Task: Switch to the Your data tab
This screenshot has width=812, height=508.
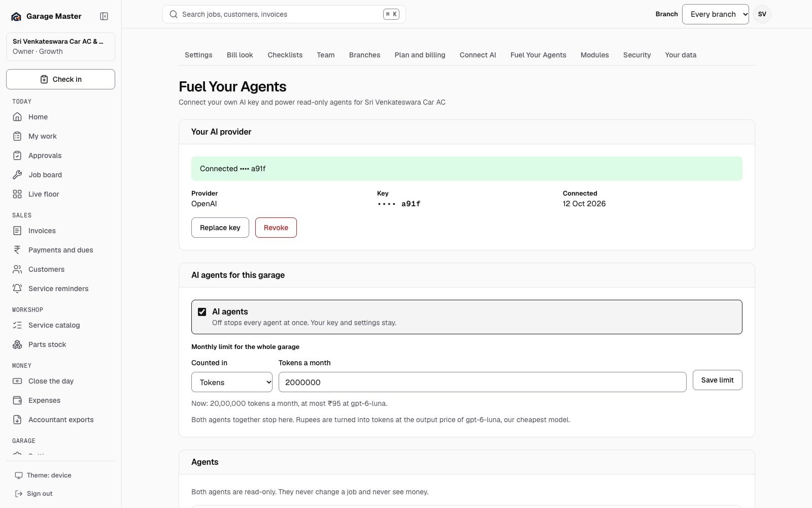Action: [x=681, y=55]
